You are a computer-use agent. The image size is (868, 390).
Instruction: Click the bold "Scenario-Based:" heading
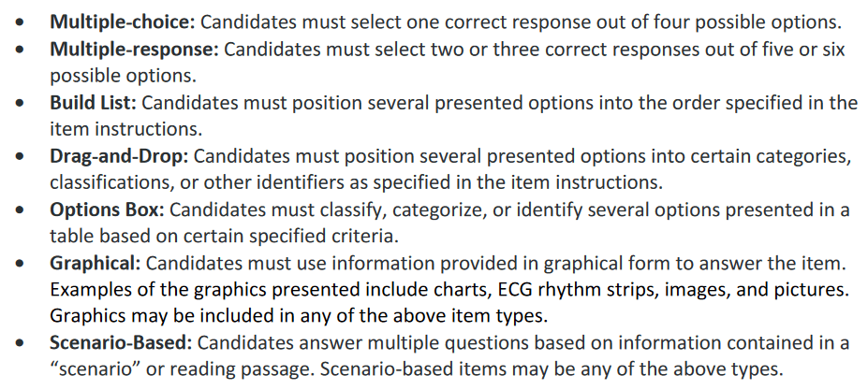120,343
